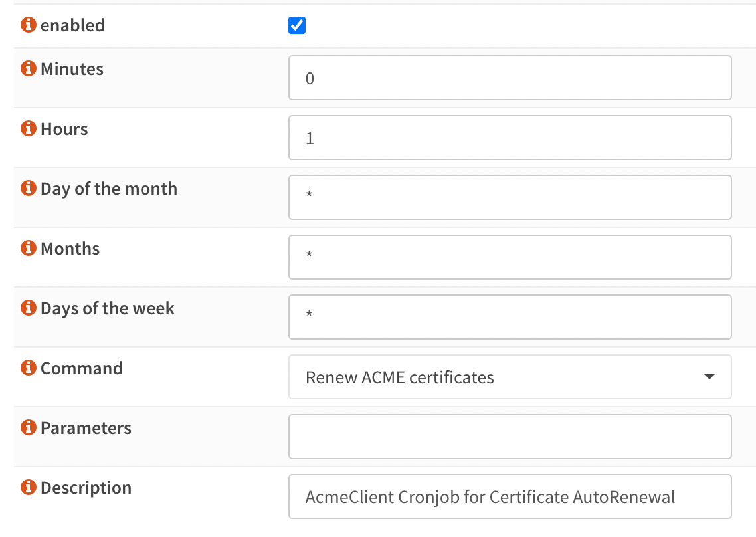Click the info icon for Hours
Screen dimensions: 756x537
pyautogui.click(x=27, y=128)
